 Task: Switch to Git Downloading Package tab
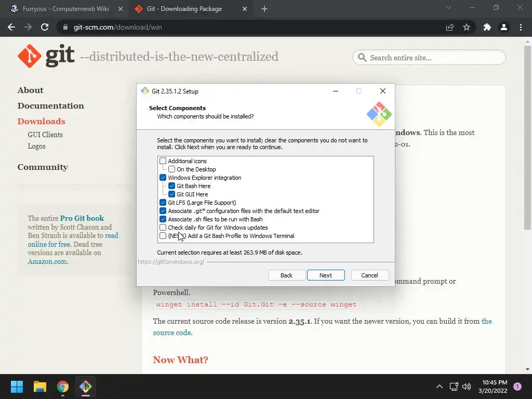tap(190, 9)
